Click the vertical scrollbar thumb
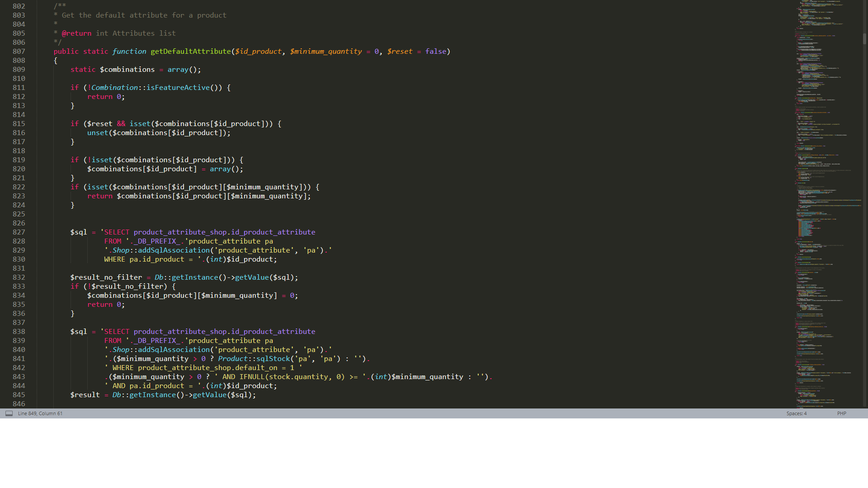This screenshot has width=868, height=488. [x=864, y=39]
